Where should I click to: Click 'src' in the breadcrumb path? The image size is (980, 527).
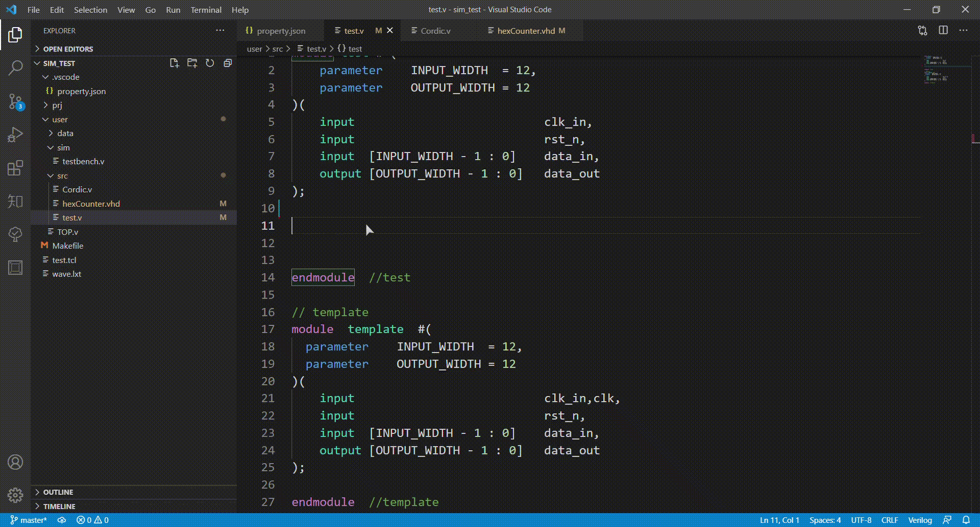click(x=278, y=49)
